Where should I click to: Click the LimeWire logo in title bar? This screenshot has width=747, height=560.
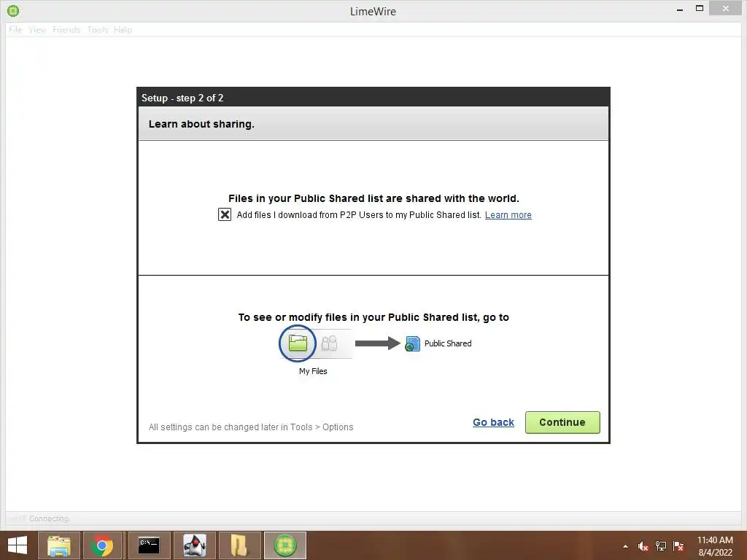pos(13,10)
